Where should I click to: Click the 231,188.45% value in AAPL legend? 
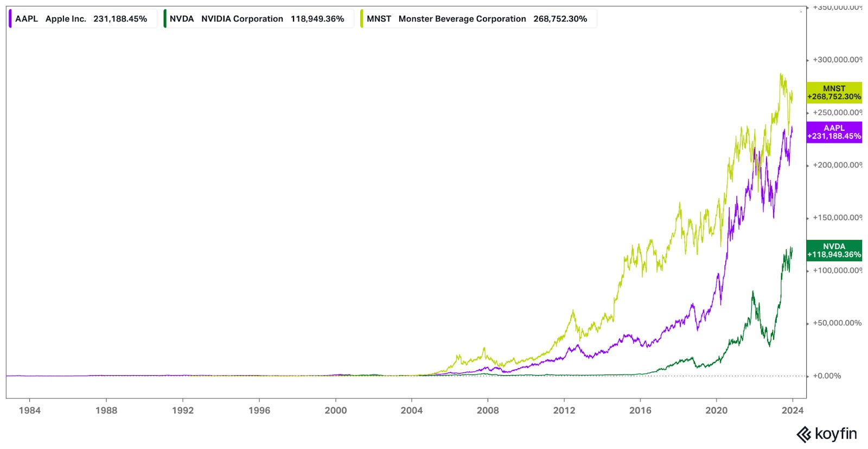pyautogui.click(x=120, y=18)
